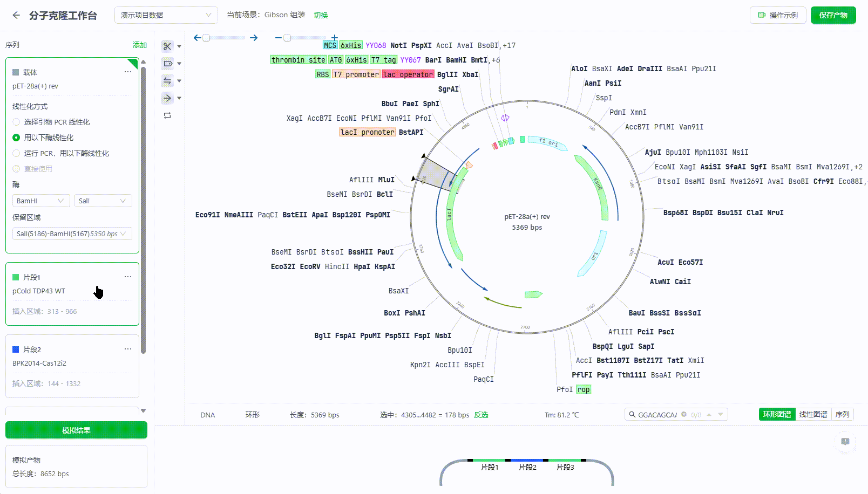868x494 pixels.
Task: Open the BamHI enzyme dropdown
Action: click(x=41, y=201)
